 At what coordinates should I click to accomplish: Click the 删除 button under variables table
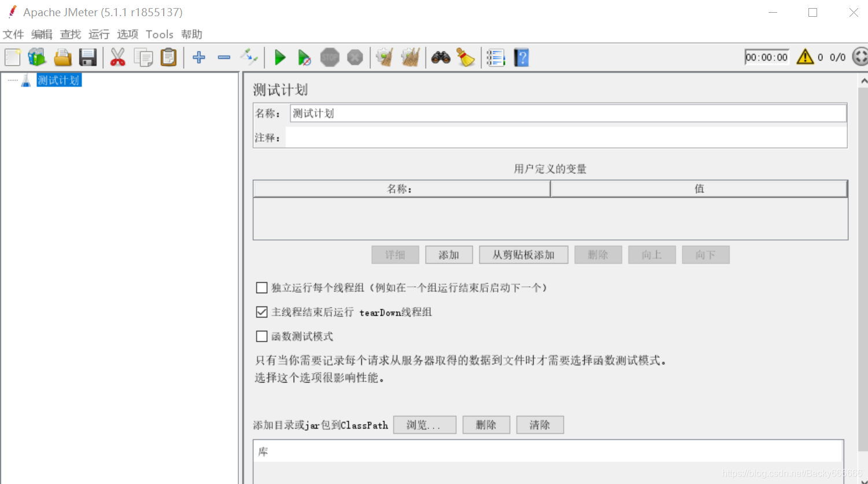tap(598, 254)
